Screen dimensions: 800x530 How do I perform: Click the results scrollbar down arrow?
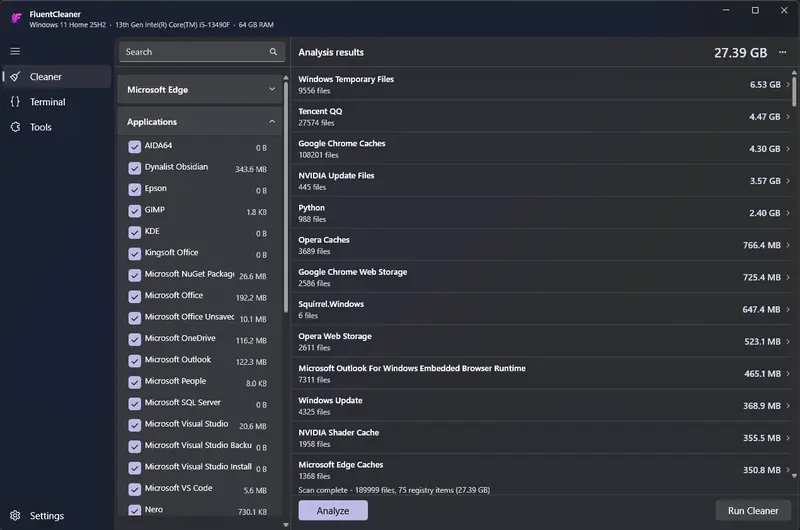[x=794, y=475]
